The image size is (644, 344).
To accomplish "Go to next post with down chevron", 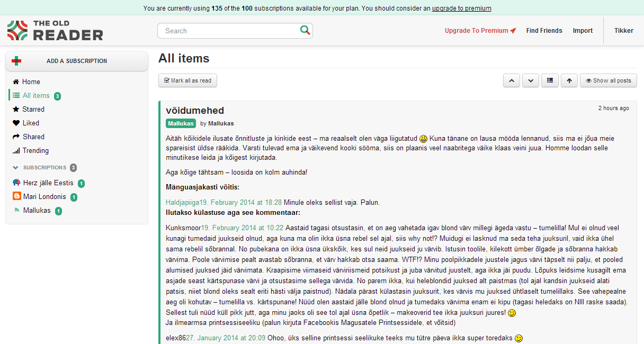I will click(530, 80).
